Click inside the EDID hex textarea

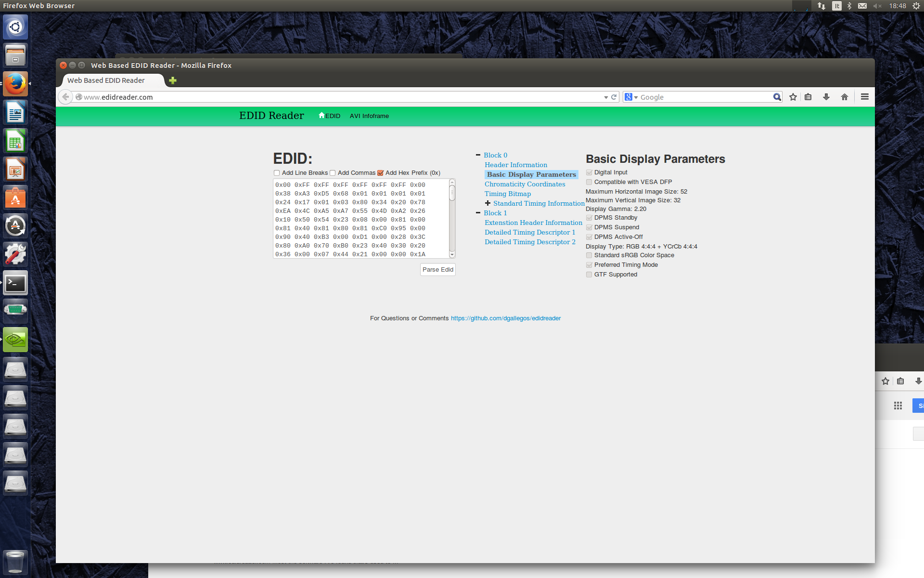(361, 219)
